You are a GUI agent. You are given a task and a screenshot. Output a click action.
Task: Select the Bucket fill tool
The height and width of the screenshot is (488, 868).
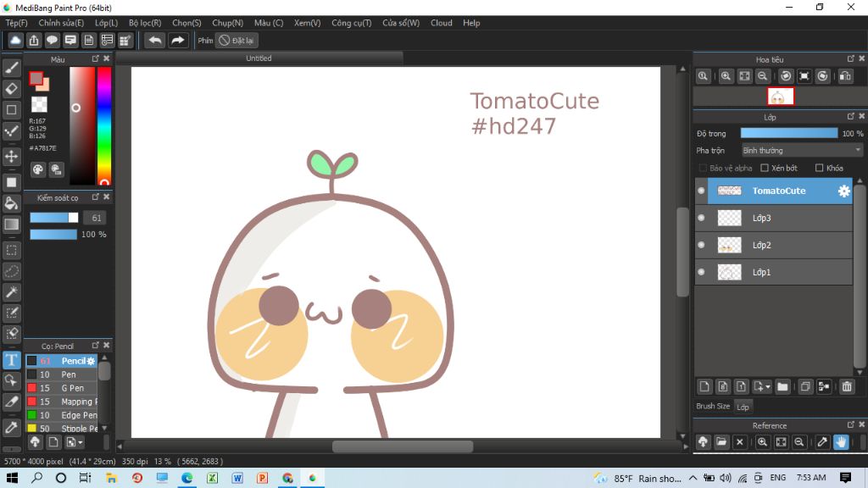12,203
